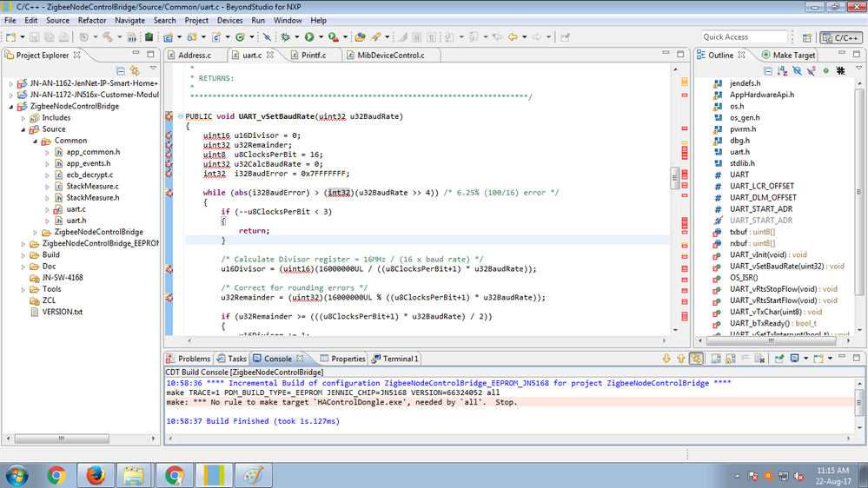The image size is (868, 488).
Task: Click the Pin Console icon
Action: coord(779,359)
